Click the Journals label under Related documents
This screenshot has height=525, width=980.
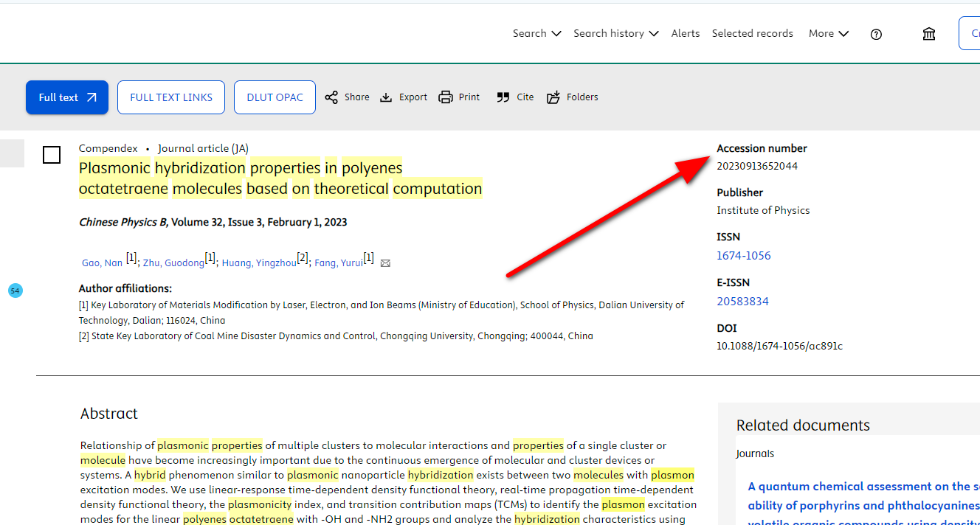point(755,453)
